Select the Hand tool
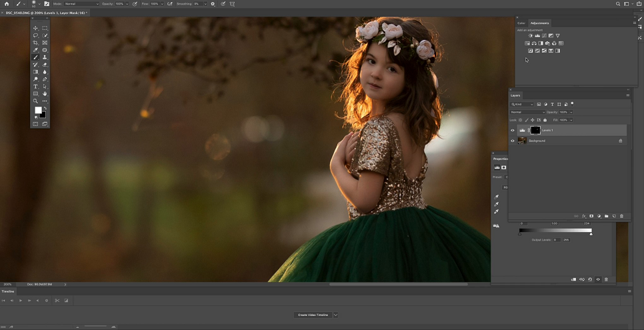644x330 pixels. 45,94
